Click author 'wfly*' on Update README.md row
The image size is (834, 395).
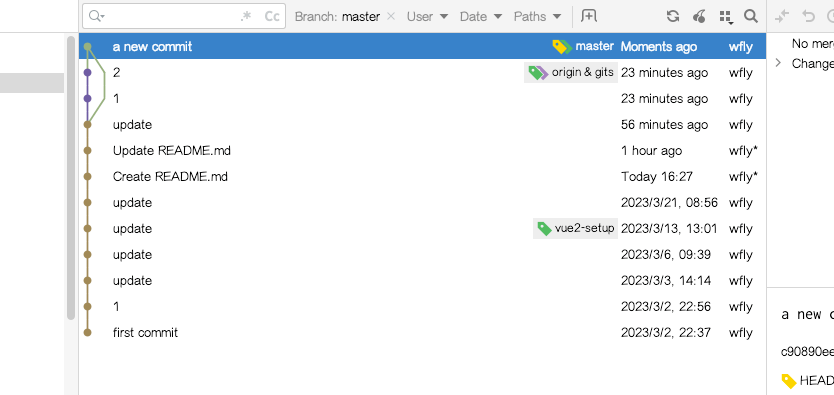(x=743, y=150)
